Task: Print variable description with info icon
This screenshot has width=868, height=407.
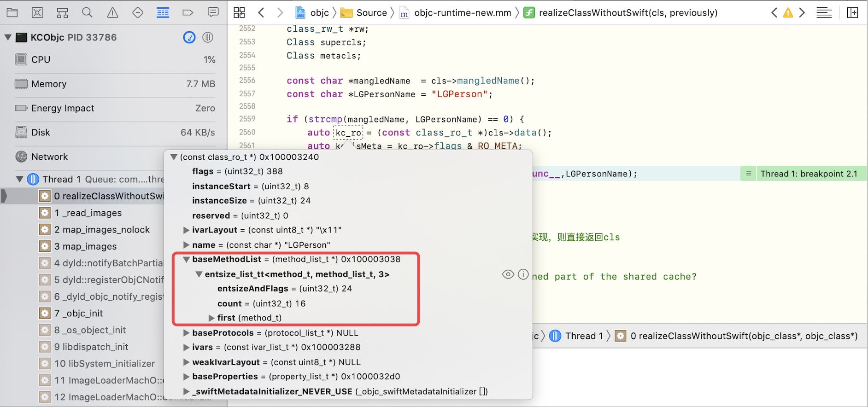Action: [x=523, y=274]
